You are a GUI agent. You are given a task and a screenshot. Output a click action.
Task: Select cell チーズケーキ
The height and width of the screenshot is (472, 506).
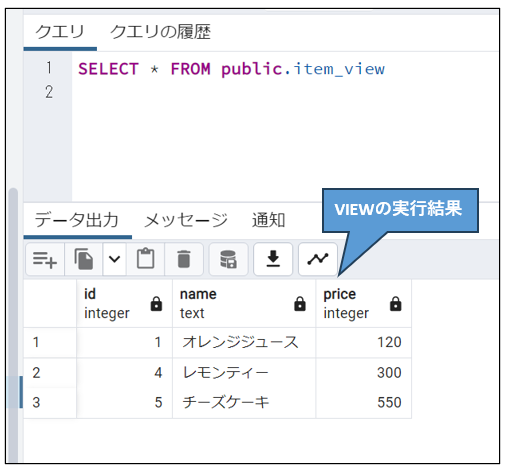point(244,403)
